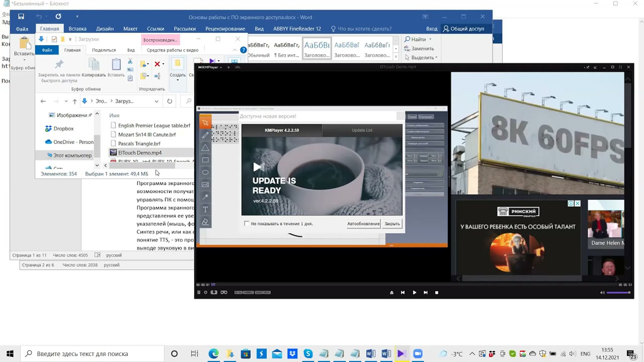Click the red Delete X in Explorer

click(x=157, y=64)
